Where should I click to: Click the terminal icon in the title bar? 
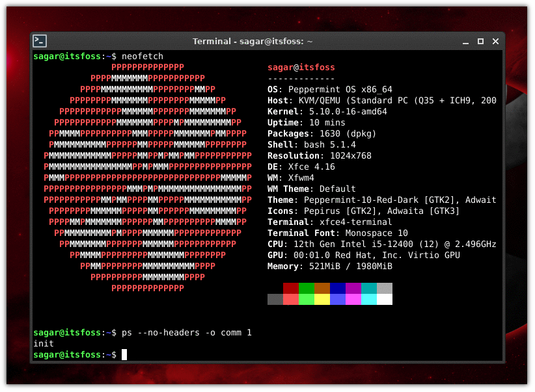39,40
